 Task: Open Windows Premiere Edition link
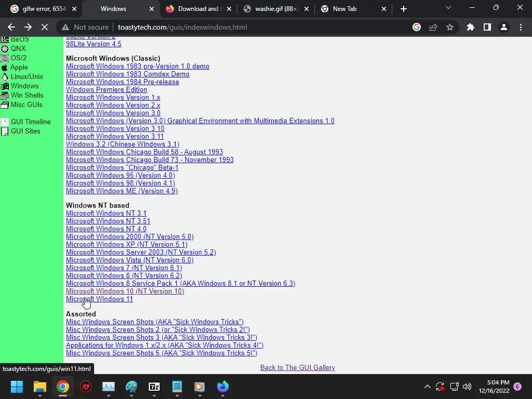(107, 89)
